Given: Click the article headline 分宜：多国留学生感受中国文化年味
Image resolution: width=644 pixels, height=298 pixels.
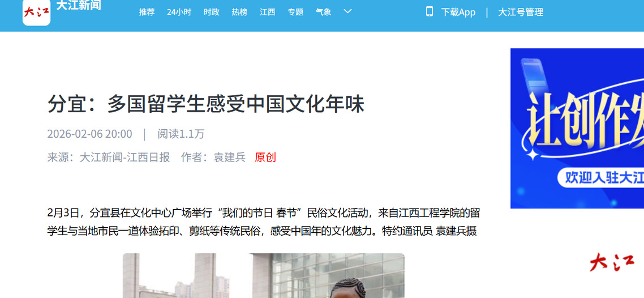Looking at the screenshot, I should pos(206,104).
